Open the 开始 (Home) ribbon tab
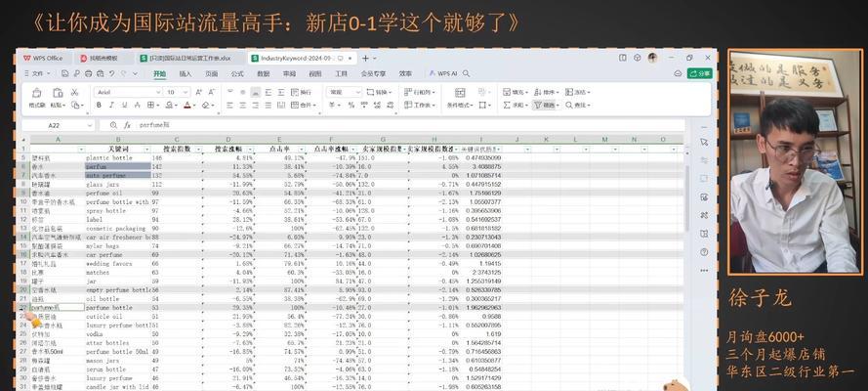Image resolution: width=868 pixels, height=391 pixels. (x=159, y=73)
